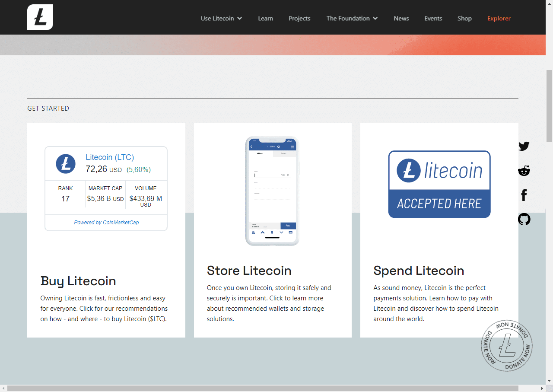Click the Donate Now circular badge
The width and height of the screenshot is (553, 392).
click(507, 345)
